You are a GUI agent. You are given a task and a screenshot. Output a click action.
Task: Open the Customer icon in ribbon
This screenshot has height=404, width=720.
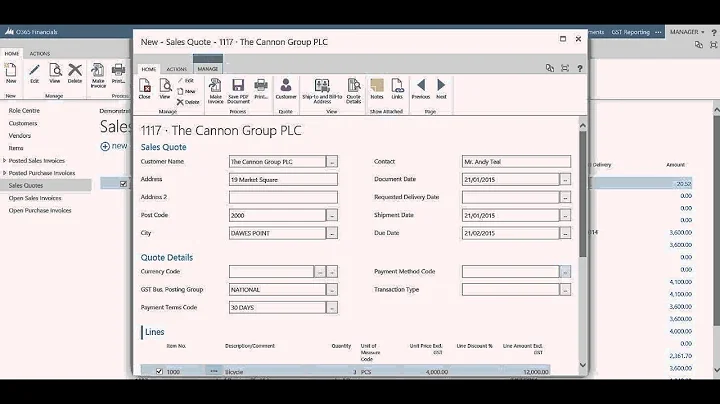click(286, 89)
